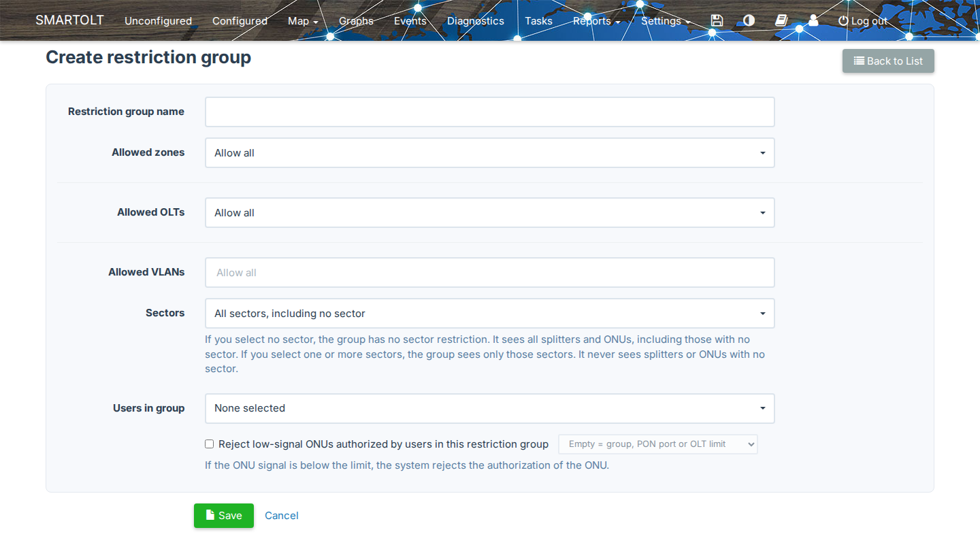Click the Log out power icon
The image size is (980, 547).
(862, 21)
